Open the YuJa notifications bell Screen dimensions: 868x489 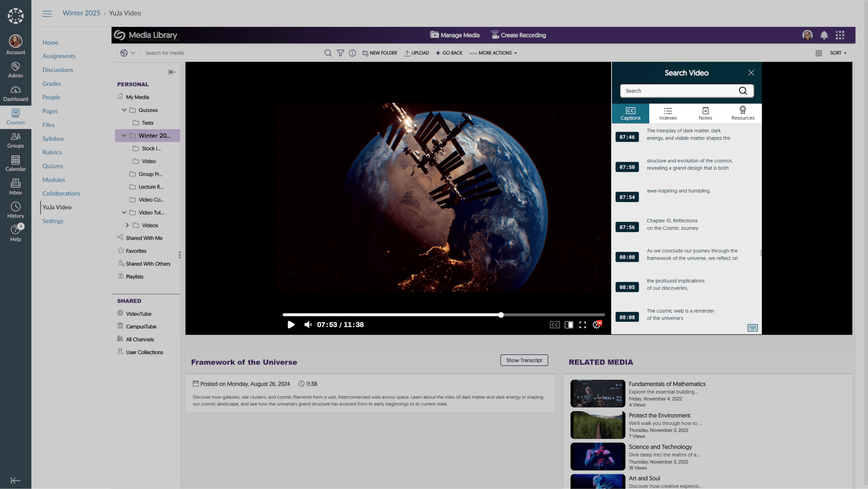pyautogui.click(x=824, y=35)
